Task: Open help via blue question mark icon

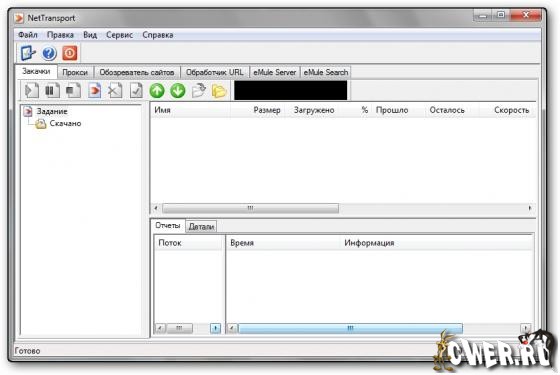Action: click(x=49, y=53)
